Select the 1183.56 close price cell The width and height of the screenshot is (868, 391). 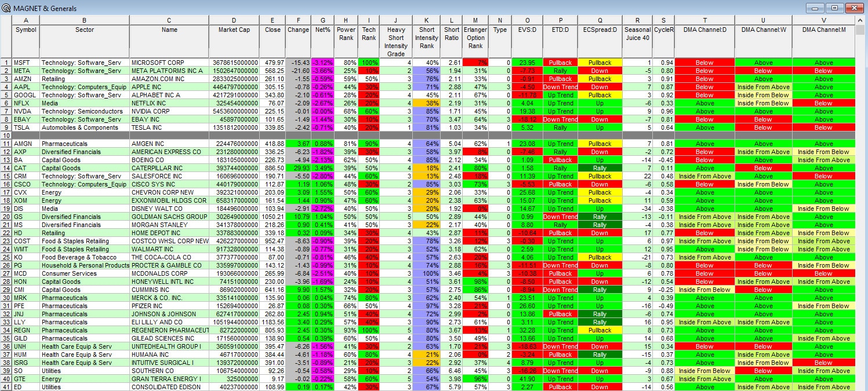point(273,321)
